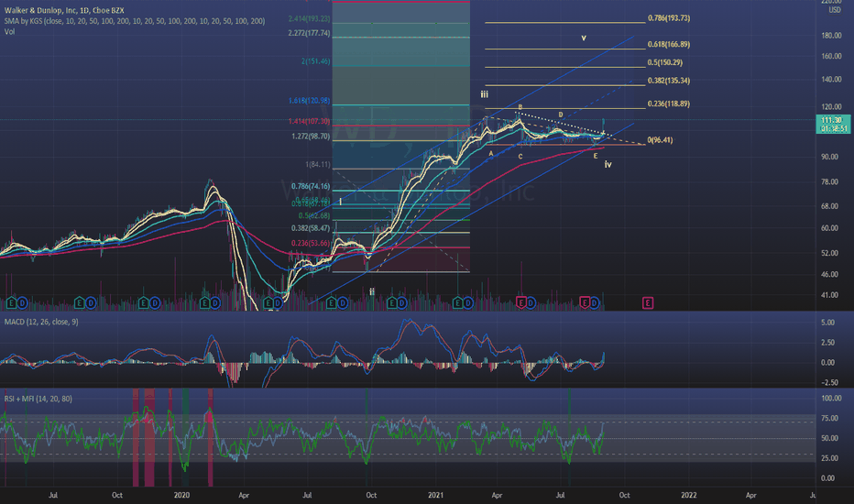
Task: Click the upcoming earnings marker after October 2021
Action: 648,303
